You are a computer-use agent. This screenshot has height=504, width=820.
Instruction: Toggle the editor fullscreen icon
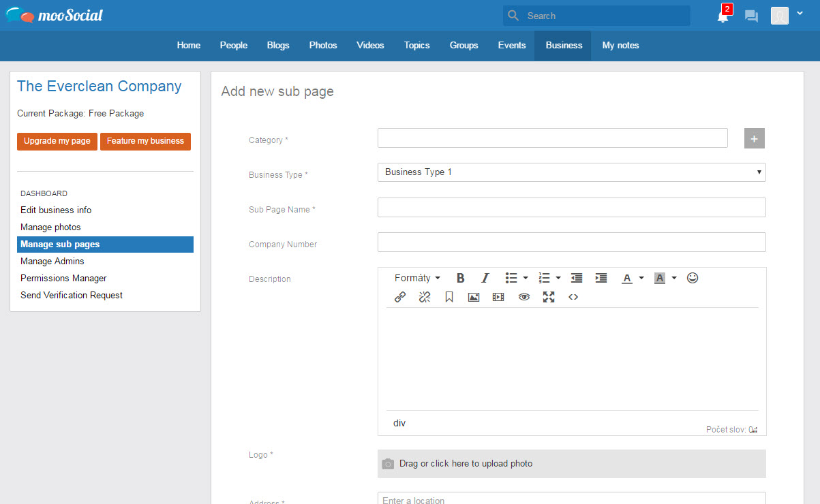tap(549, 297)
